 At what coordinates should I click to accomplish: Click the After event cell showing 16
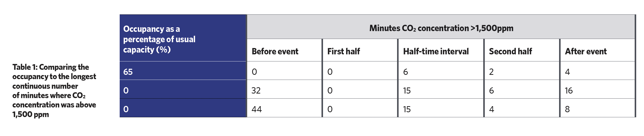[597, 89]
